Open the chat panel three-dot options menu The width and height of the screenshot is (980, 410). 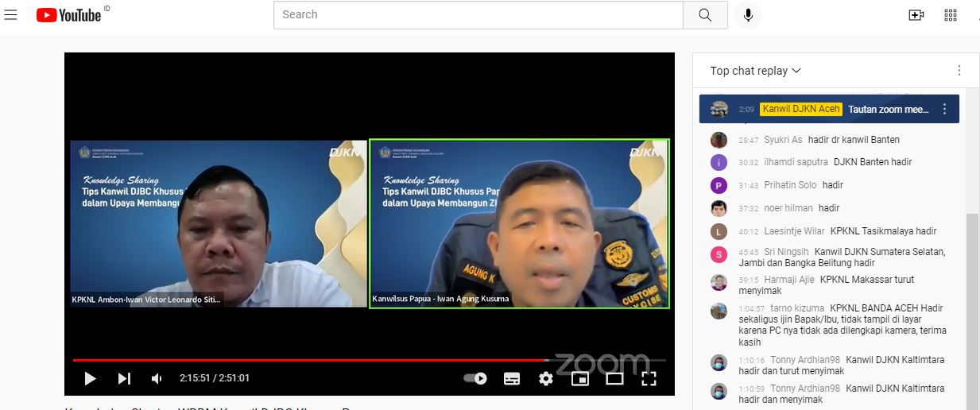[959, 71]
